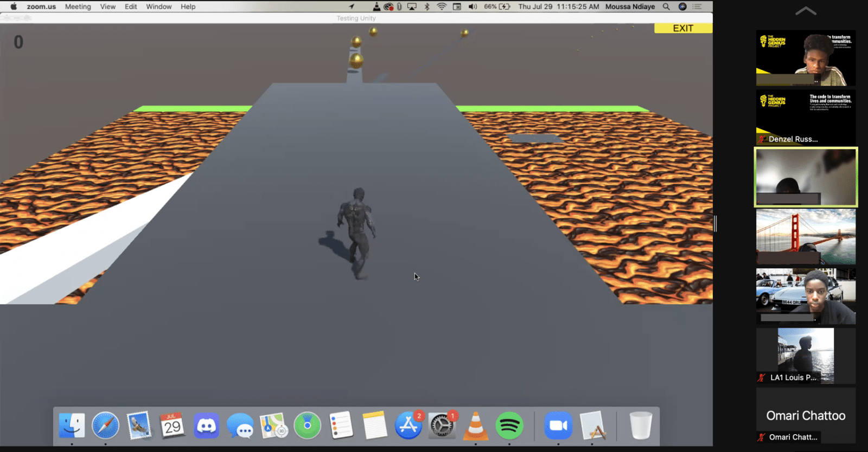Viewport: 868px width, 452px height.
Task: Toggle the Wi-Fi menu bar icon
Action: click(442, 7)
